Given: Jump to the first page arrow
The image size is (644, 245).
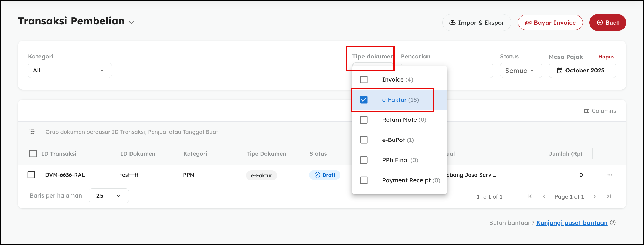Looking at the screenshot, I should [530, 196].
